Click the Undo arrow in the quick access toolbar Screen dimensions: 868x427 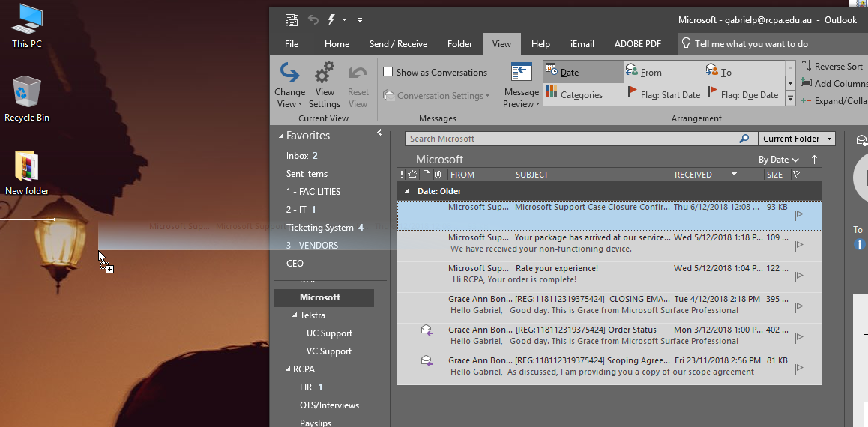click(x=313, y=20)
